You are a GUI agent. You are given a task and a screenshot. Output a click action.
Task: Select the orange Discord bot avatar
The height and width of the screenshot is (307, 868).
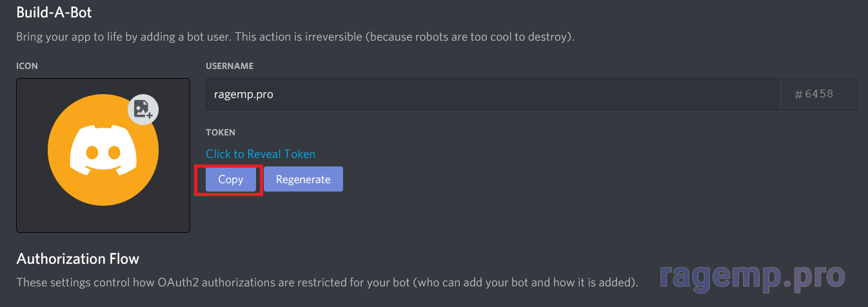click(103, 151)
